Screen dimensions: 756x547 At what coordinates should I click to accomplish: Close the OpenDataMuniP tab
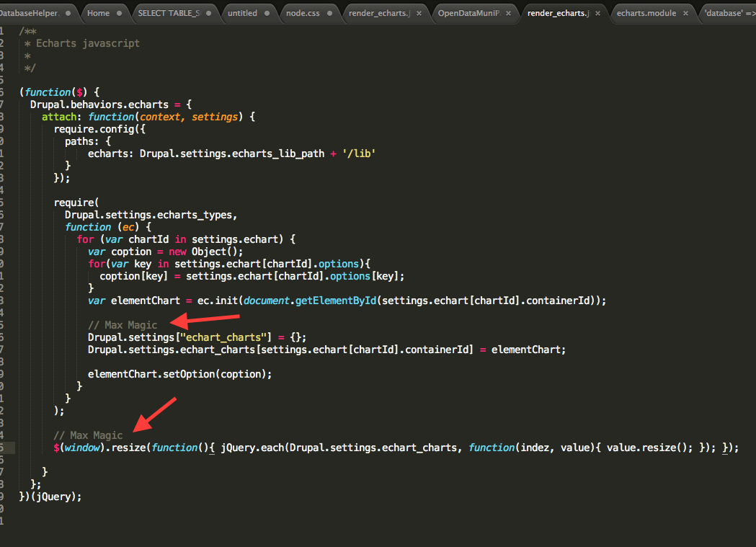pos(507,13)
